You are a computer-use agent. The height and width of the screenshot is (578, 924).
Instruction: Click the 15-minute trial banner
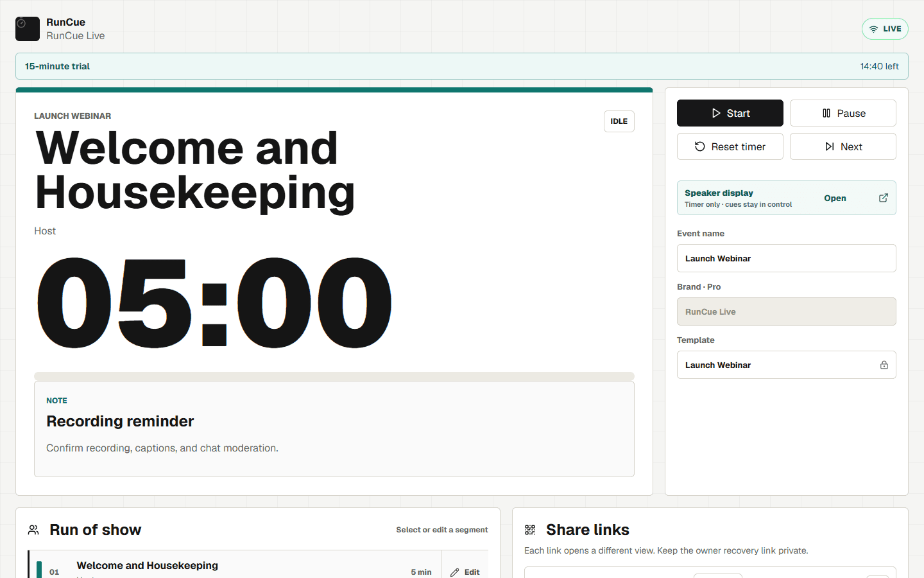click(x=462, y=66)
